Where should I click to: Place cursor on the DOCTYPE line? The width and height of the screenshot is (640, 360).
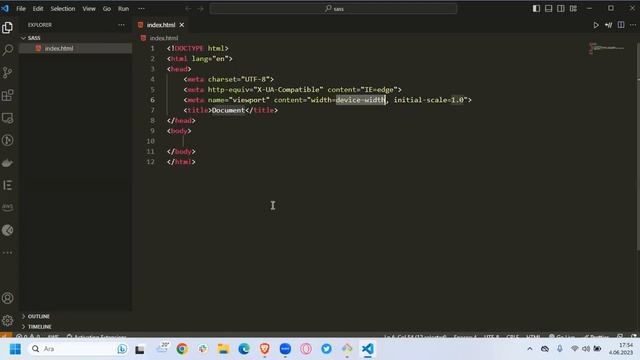point(198,48)
